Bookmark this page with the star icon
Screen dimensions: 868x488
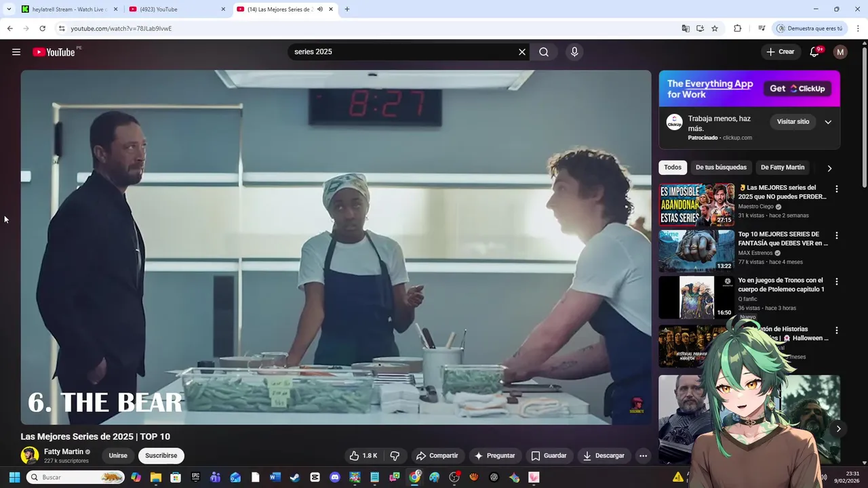coord(715,28)
